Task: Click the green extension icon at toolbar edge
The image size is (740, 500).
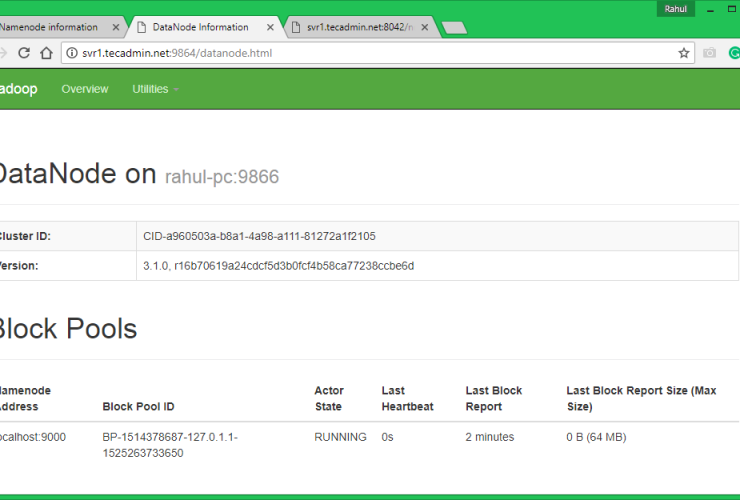Action: pos(734,53)
